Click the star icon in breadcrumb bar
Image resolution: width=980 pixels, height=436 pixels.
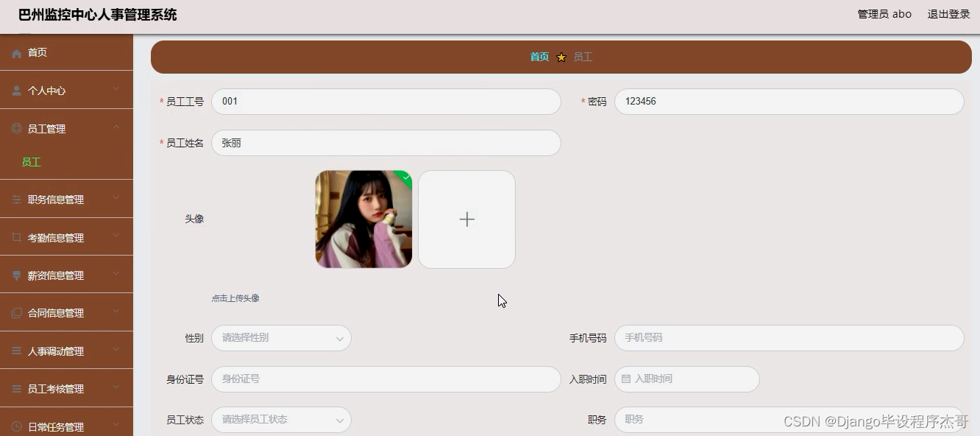tap(561, 57)
